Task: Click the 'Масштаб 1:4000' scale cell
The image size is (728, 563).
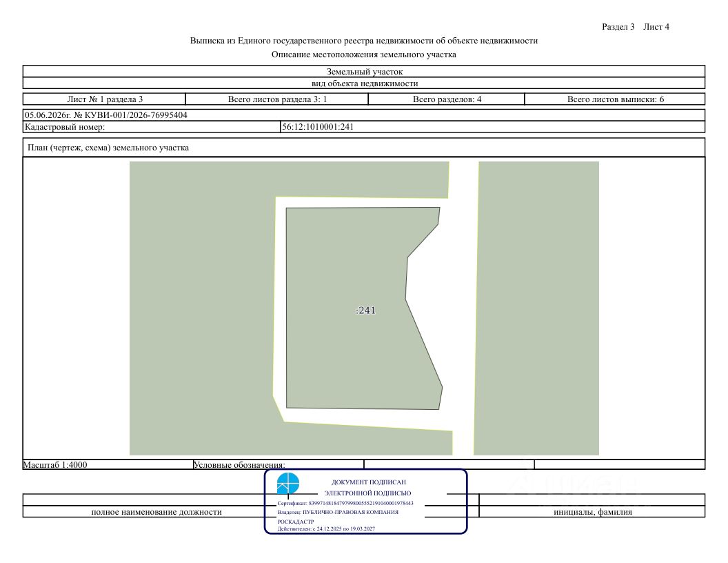Action: 108,464
